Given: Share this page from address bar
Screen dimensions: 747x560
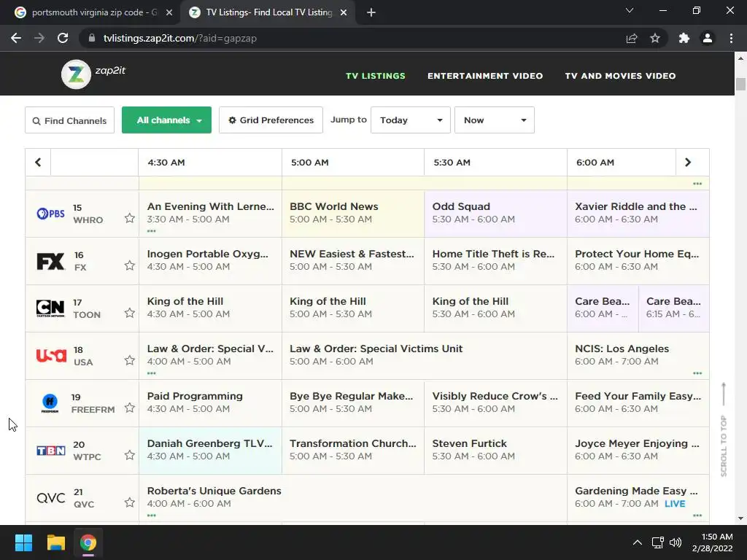Looking at the screenshot, I should tap(632, 38).
